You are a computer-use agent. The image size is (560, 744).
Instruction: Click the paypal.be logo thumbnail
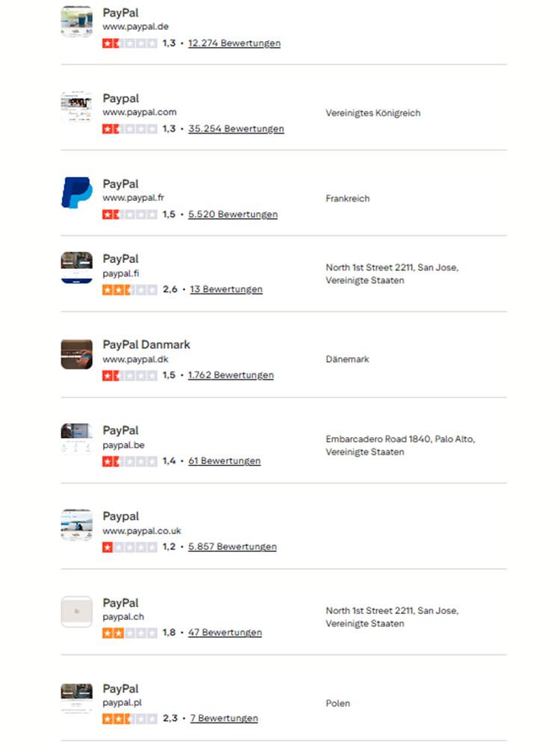pyautogui.click(x=76, y=439)
